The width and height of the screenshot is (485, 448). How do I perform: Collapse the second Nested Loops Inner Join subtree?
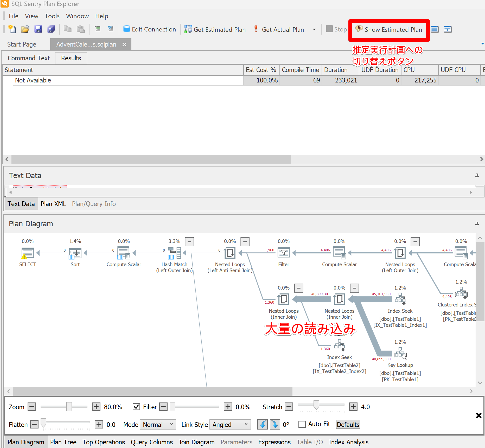point(354,288)
